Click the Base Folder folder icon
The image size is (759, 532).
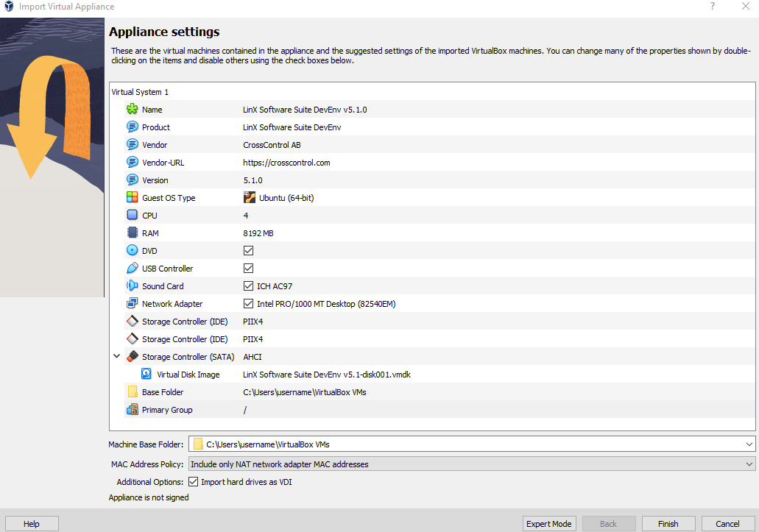coord(133,391)
